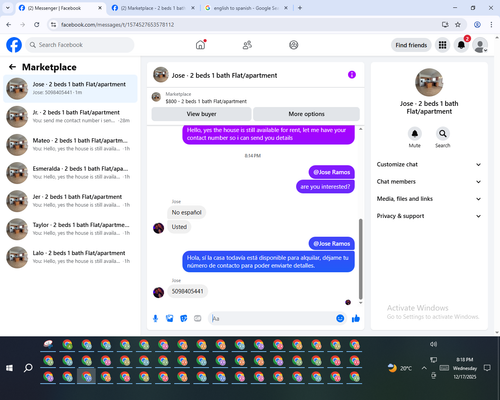Viewport: 500px width, 400px height.
Task: Click the 5098405441 message bubble
Action: (x=187, y=291)
